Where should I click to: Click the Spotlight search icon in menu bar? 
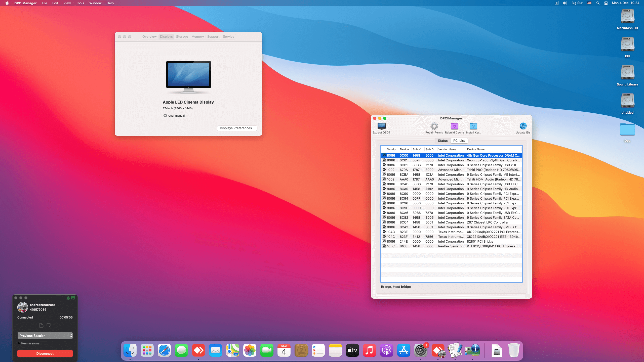(598, 3)
